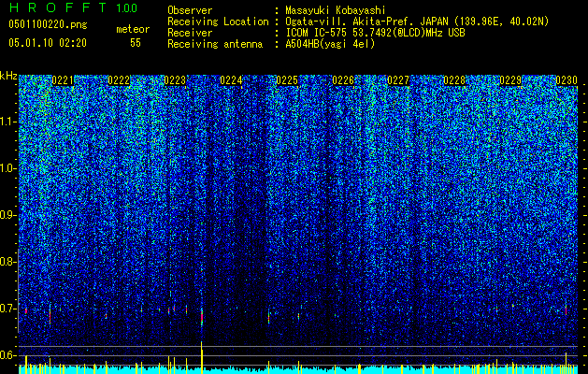The height and width of the screenshot is (374, 588).
Task: Click the 0223 time marker
Action: pyautogui.click(x=175, y=80)
